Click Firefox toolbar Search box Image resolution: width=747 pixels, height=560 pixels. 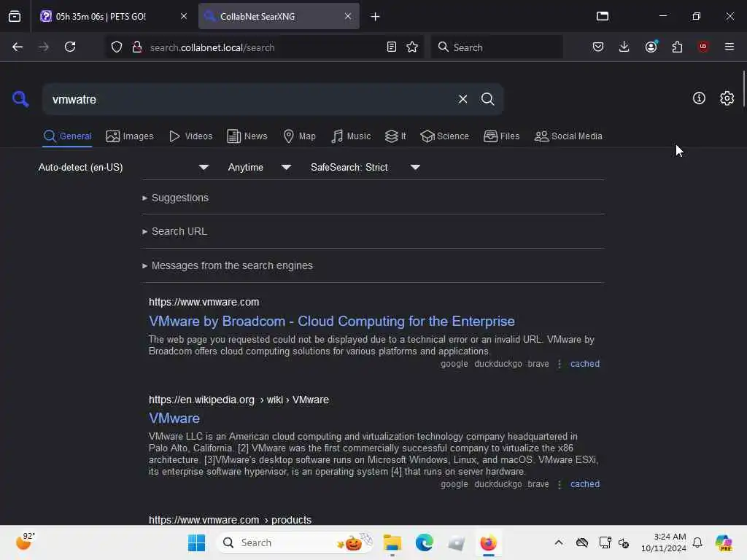coord(497,47)
